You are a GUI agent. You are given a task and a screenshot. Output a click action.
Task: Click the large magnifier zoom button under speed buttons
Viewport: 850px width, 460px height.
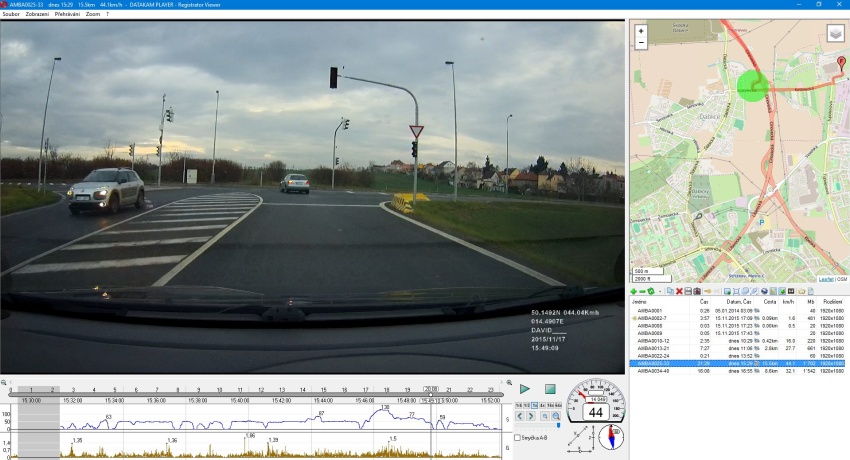point(556,416)
